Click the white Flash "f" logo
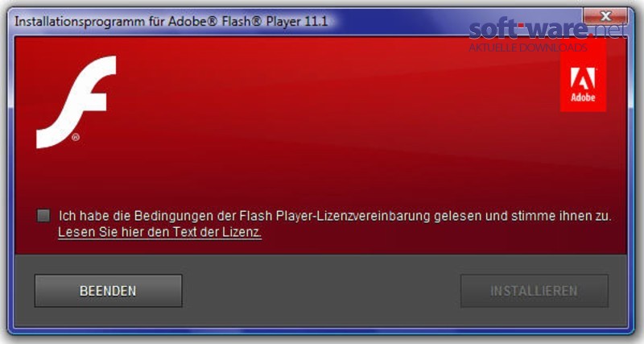 76,102
